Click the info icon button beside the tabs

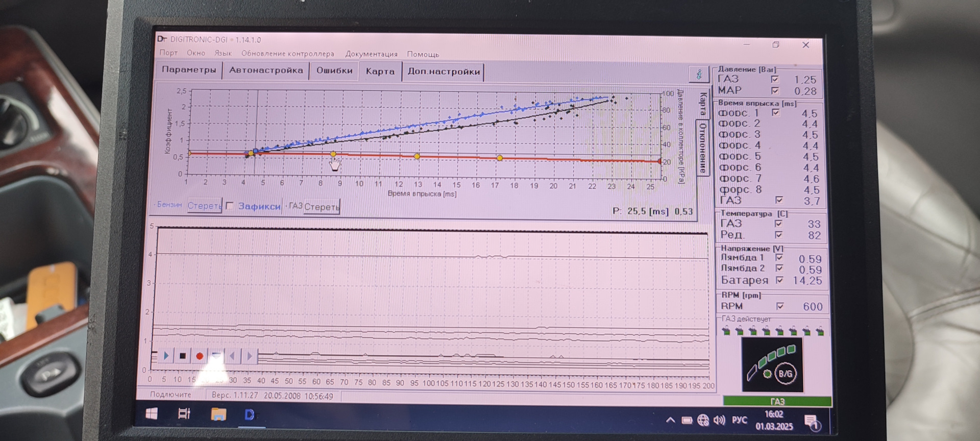699,74
